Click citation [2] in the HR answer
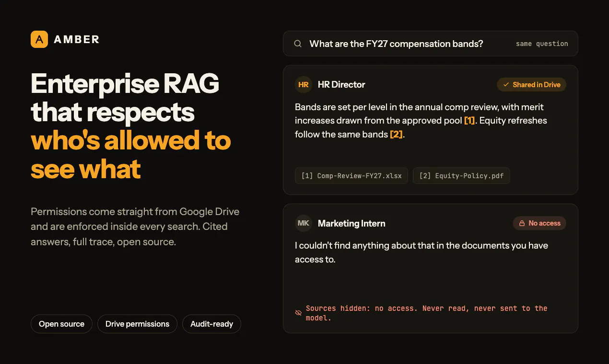Screen dimensions: 609x364 point(396,135)
